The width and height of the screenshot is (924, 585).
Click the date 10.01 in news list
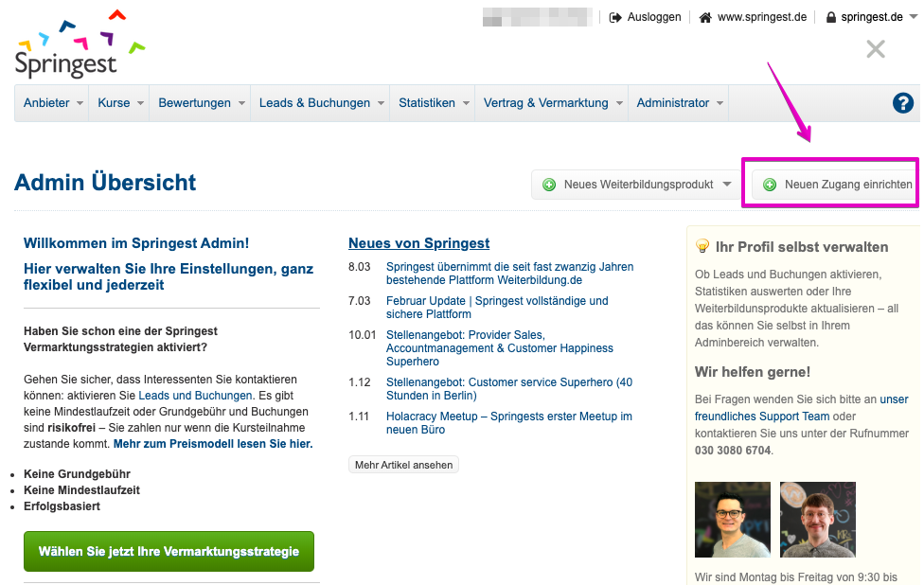tap(362, 335)
